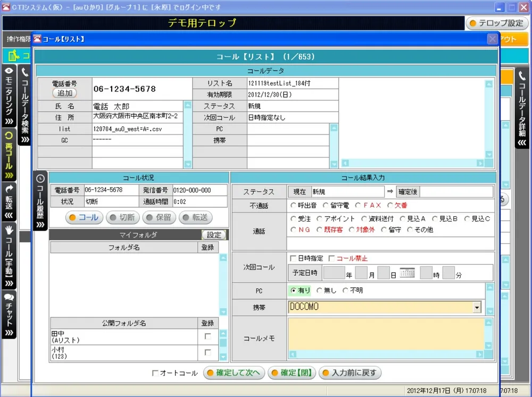Click the 予定日時 hour input field
Screen dimensions: 532x397
tap(426, 273)
